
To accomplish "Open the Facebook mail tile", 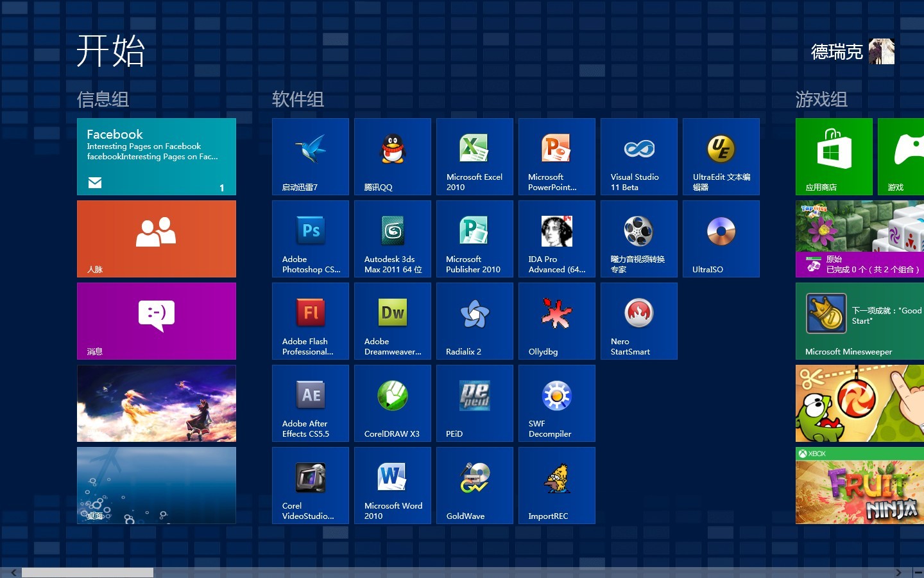I will tap(157, 157).
